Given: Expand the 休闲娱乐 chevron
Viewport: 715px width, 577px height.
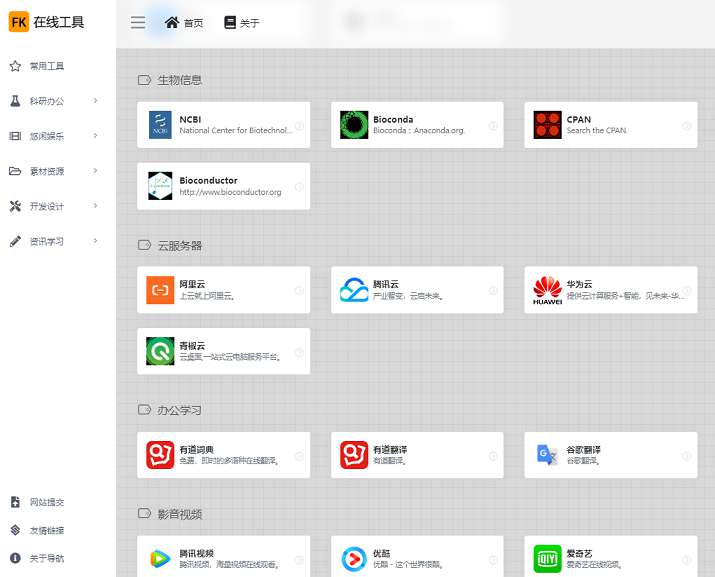Looking at the screenshot, I should [95, 135].
